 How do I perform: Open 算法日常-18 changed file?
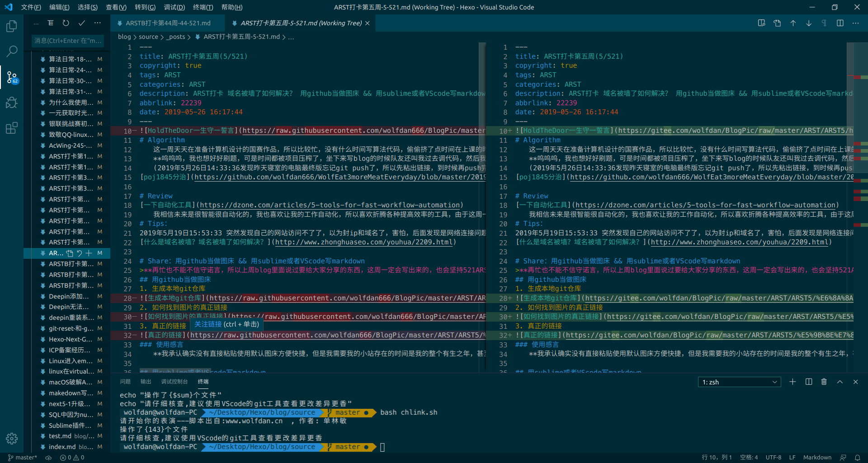(x=67, y=59)
